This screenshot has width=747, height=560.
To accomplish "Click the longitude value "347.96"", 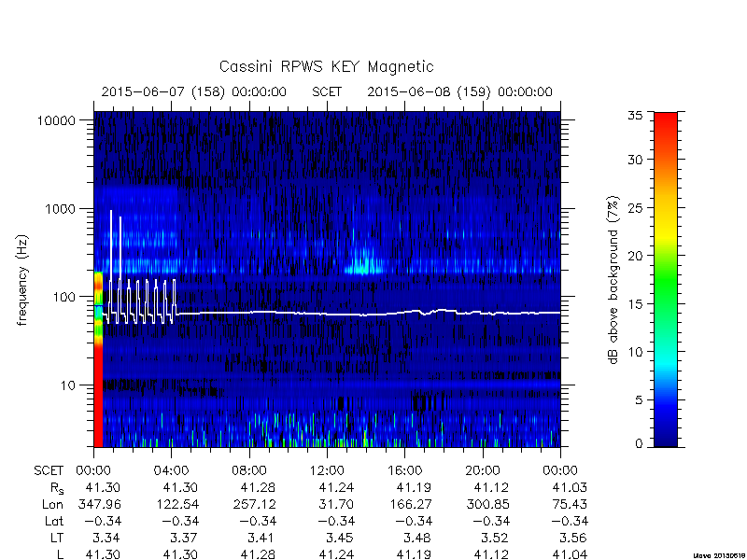I will (x=99, y=504).
